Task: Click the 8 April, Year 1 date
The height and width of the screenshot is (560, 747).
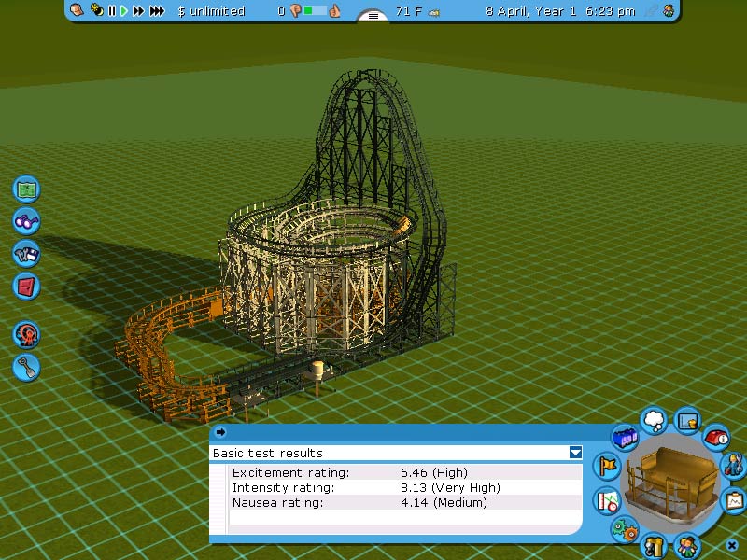Action: (530, 11)
